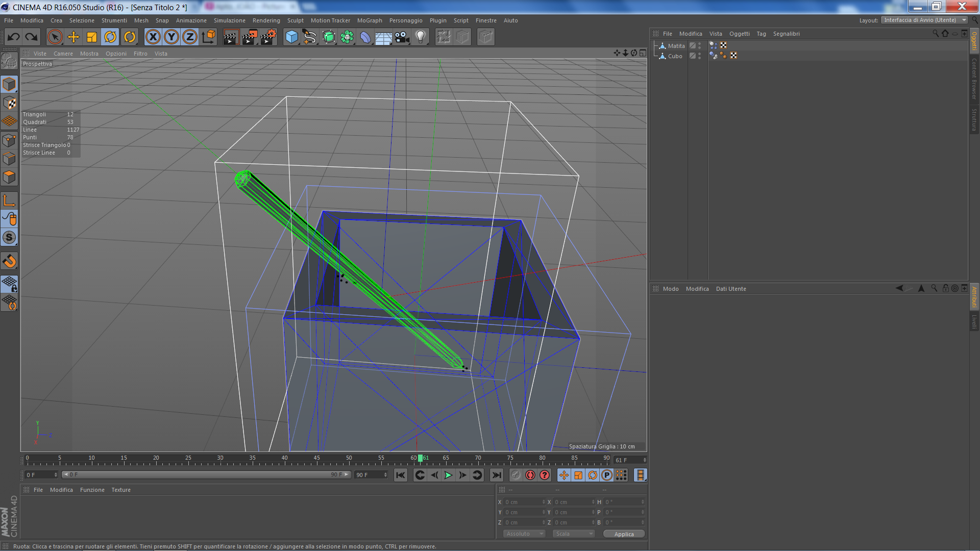Toggle X axis lock
The height and width of the screenshot is (551, 980).
pyautogui.click(x=153, y=37)
